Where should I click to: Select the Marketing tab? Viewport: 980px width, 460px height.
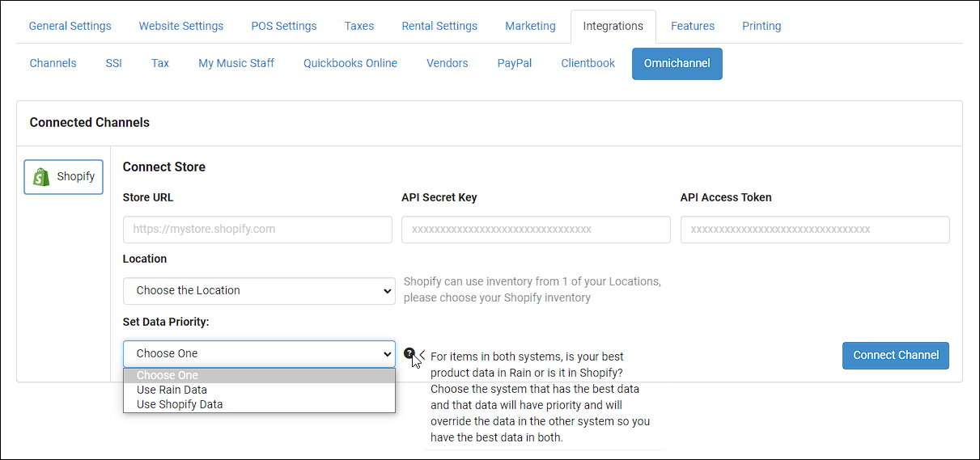[x=531, y=26]
